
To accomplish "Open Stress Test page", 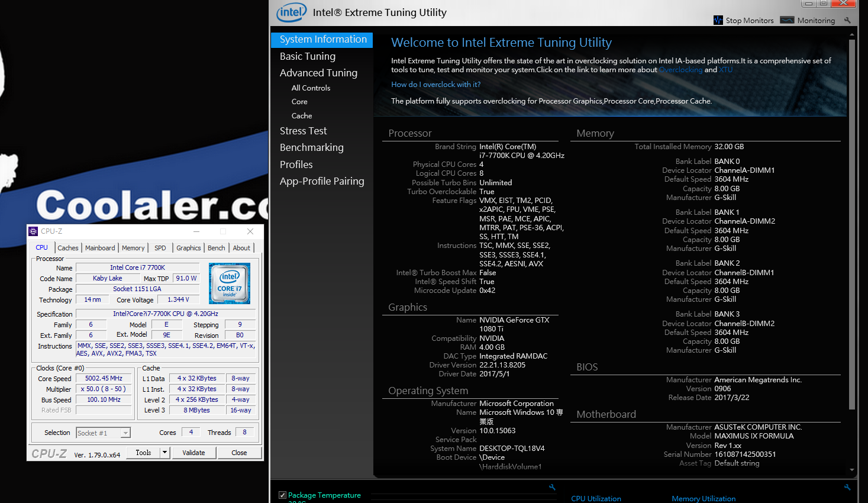I will (303, 131).
